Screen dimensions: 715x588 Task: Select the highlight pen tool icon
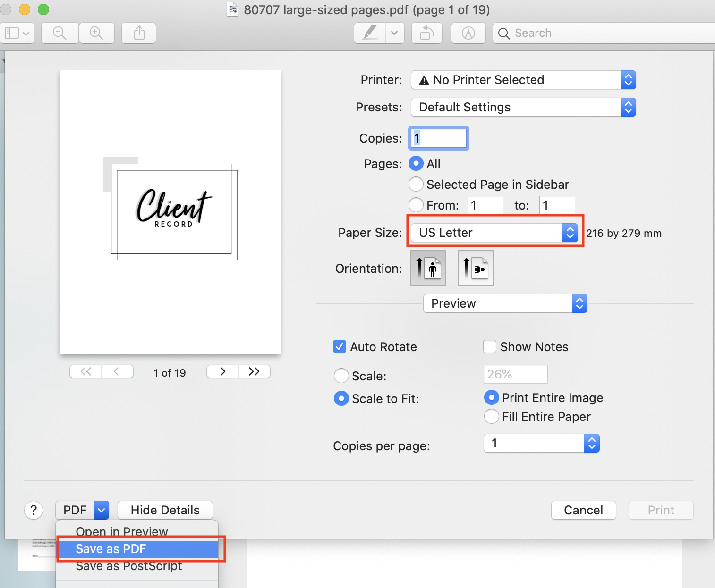point(370,33)
